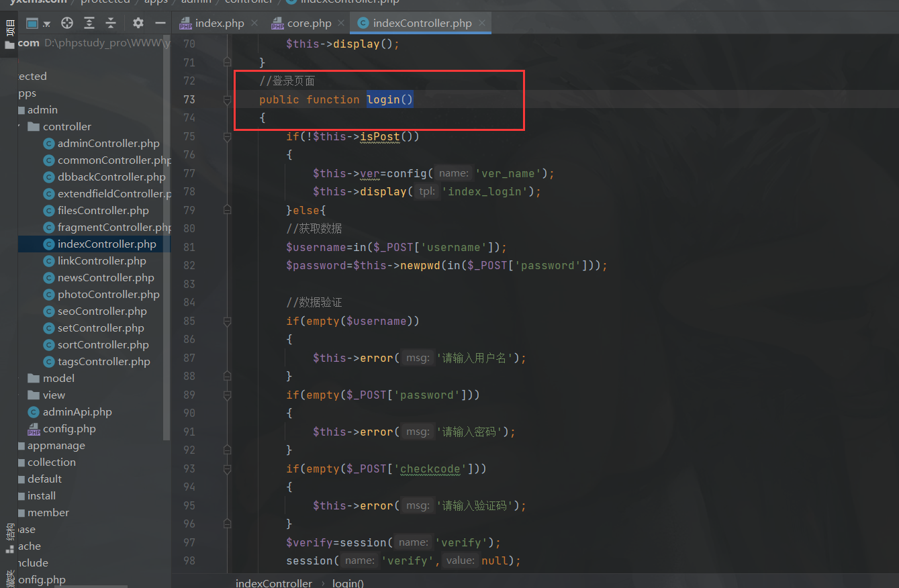Toggle the fold marker on line 89
Image resolution: width=899 pixels, height=588 pixels.
tap(227, 395)
